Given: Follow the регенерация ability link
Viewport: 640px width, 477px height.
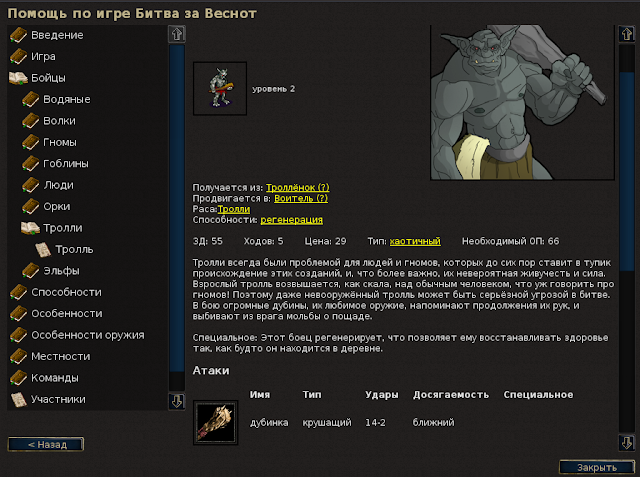Looking at the screenshot, I should click(x=291, y=220).
